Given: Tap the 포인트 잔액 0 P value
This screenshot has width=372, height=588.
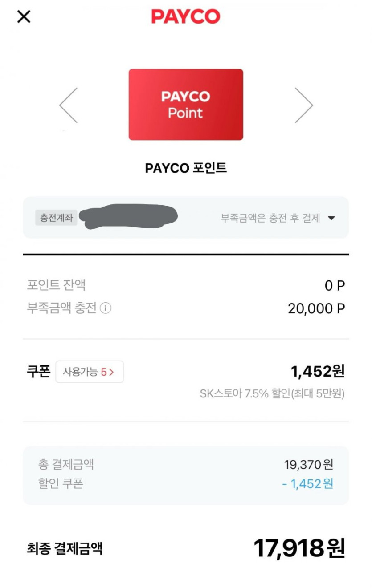Looking at the screenshot, I should coord(335,286).
